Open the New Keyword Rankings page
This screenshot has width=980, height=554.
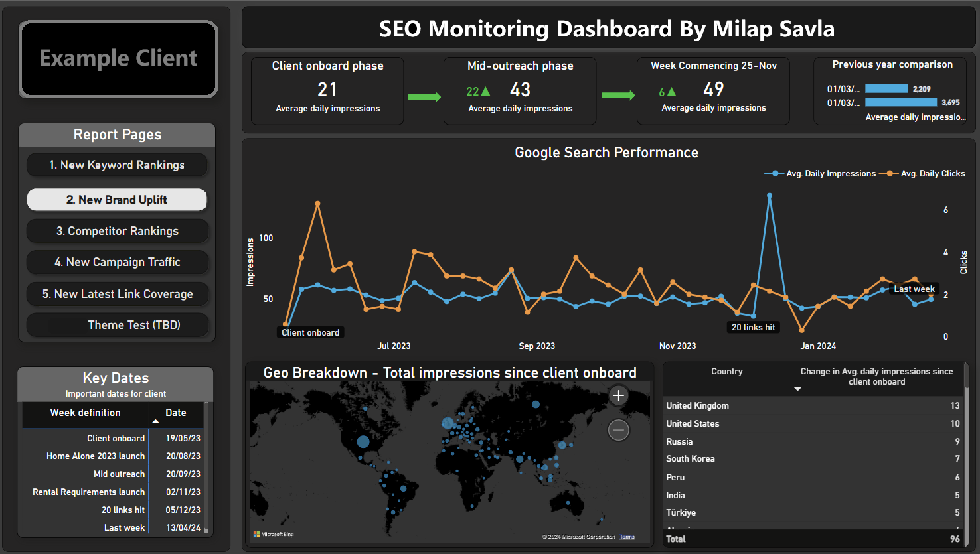[117, 165]
